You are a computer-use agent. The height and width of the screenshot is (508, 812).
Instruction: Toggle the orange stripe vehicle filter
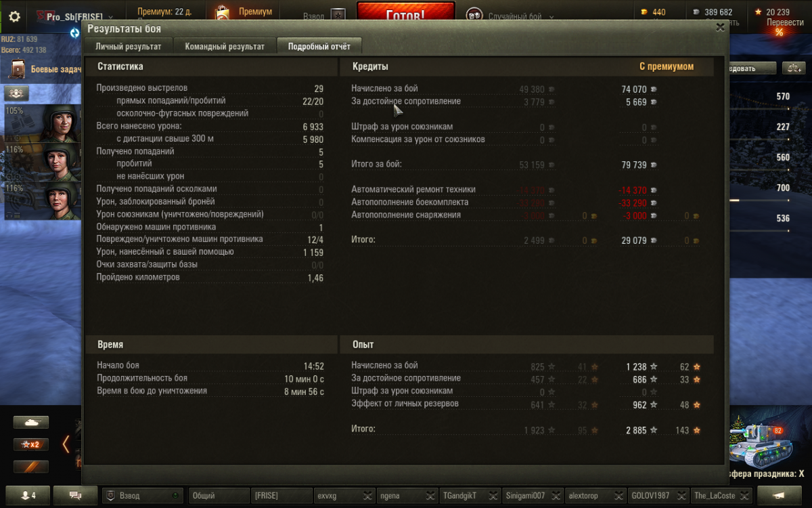tap(31, 466)
